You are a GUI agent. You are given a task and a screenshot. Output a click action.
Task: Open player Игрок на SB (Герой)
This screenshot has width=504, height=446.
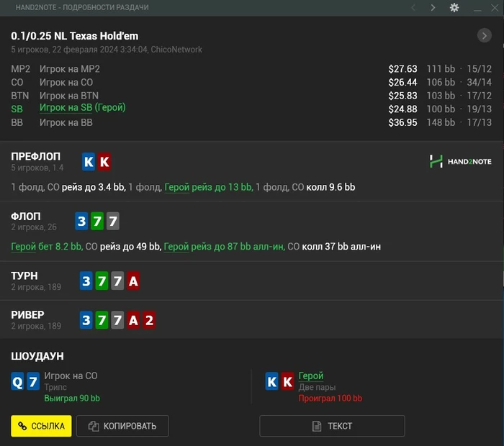tap(83, 108)
